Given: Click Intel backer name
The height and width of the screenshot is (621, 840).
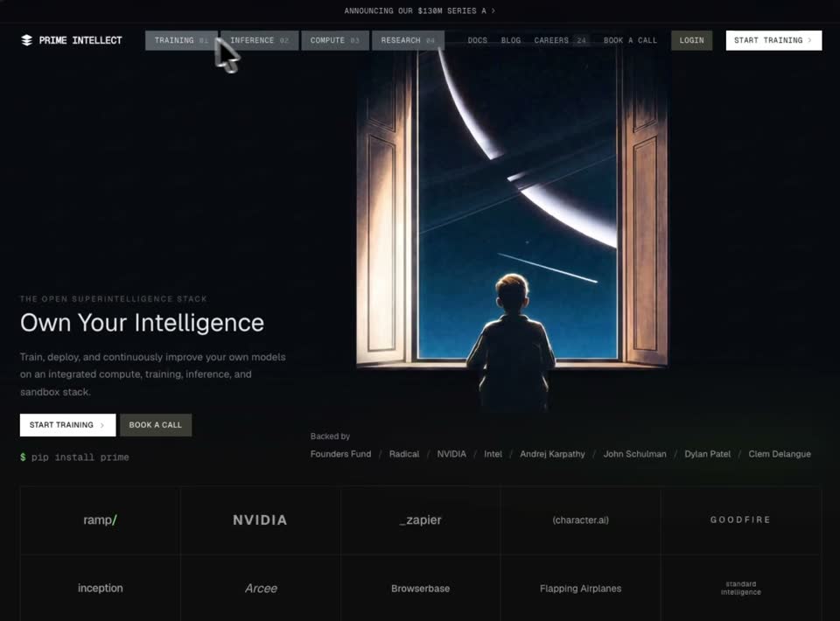Looking at the screenshot, I should 493,454.
